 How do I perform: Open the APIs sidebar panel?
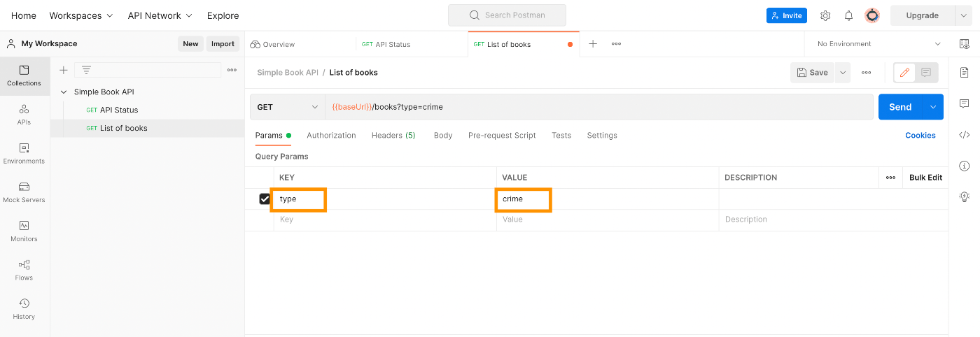(24, 115)
